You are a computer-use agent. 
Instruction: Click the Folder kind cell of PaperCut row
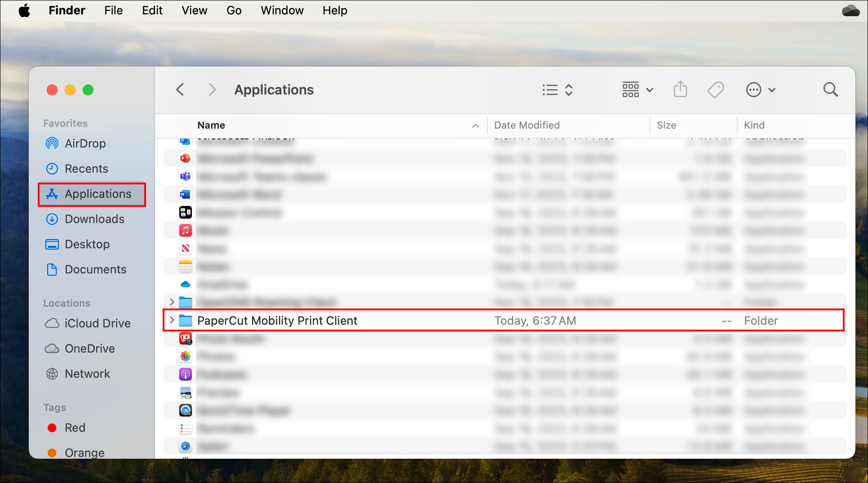point(761,321)
